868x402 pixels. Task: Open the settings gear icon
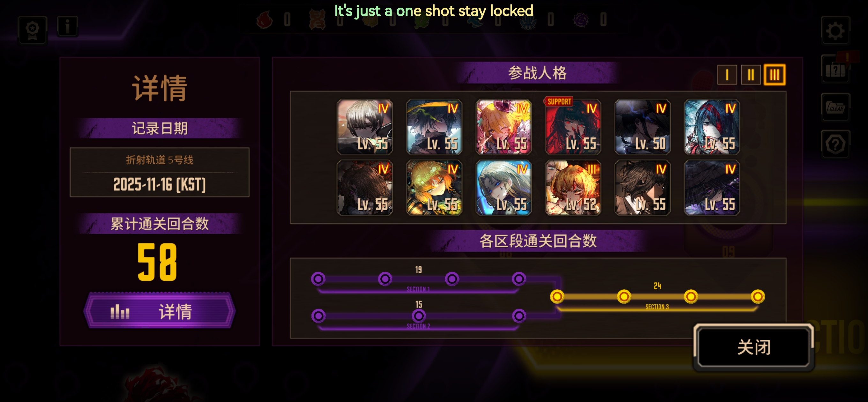pyautogui.click(x=835, y=31)
